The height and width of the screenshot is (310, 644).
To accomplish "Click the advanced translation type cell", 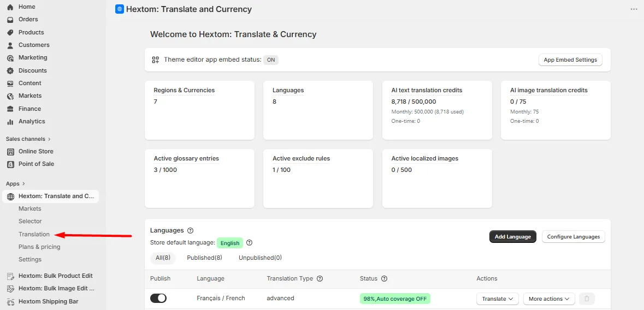I will [281, 298].
